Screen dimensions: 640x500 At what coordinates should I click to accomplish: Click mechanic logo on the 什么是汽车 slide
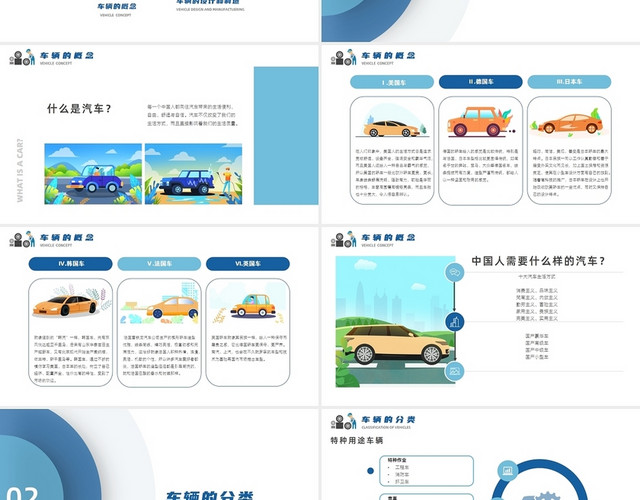[22, 57]
